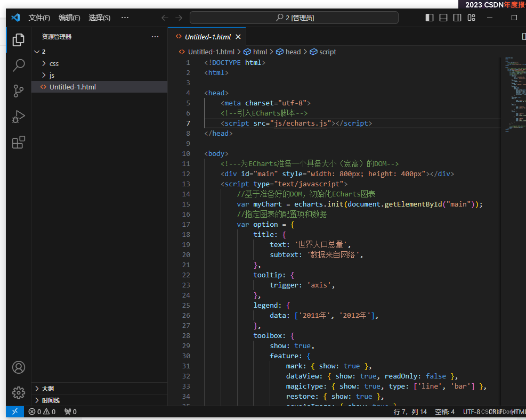Change encoding via UTF-8 in status bar
The image size is (526, 420).
471,411
